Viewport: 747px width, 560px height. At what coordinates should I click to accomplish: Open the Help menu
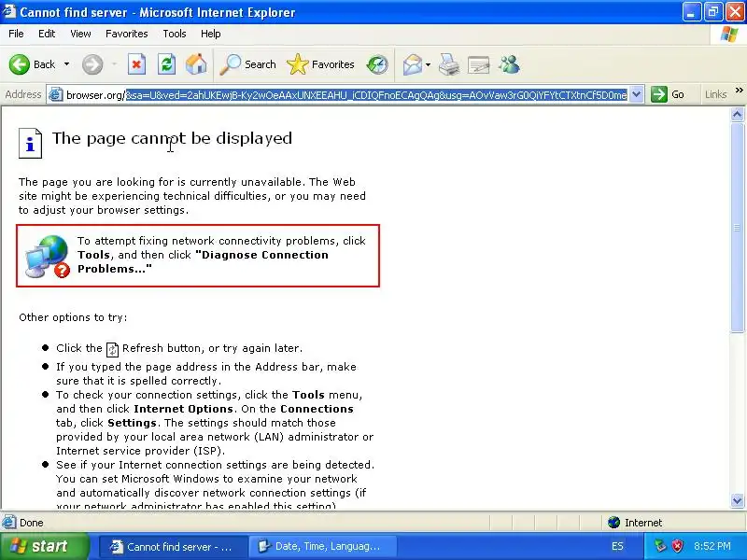(x=211, y=34)
